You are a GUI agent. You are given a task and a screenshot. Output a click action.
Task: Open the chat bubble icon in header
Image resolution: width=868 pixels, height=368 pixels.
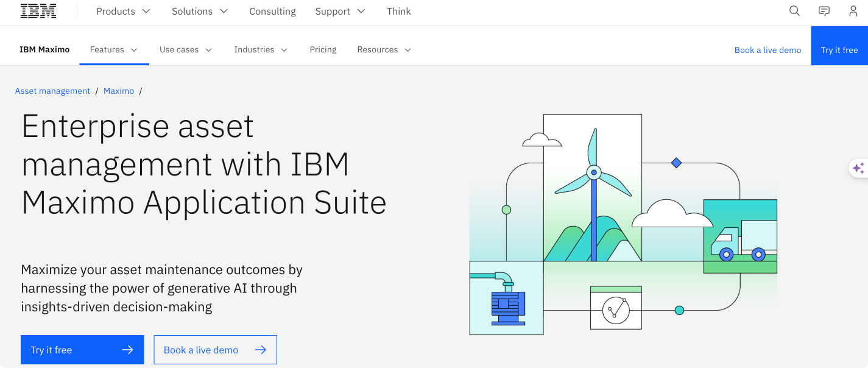[x=824, y=11]
